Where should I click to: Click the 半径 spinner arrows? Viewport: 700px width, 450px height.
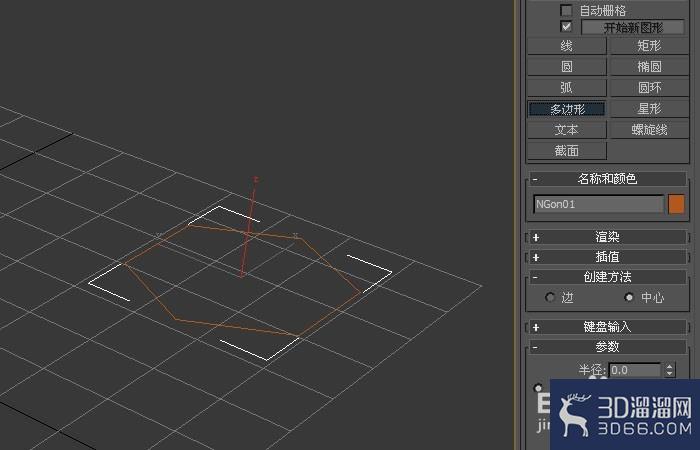click(669, 370)
